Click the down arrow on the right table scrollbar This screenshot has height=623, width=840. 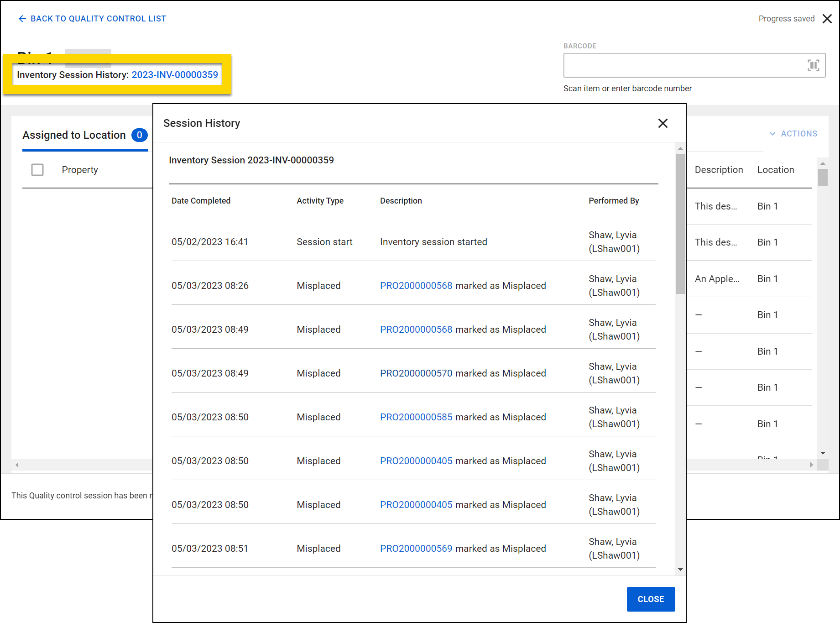point(823,453)
